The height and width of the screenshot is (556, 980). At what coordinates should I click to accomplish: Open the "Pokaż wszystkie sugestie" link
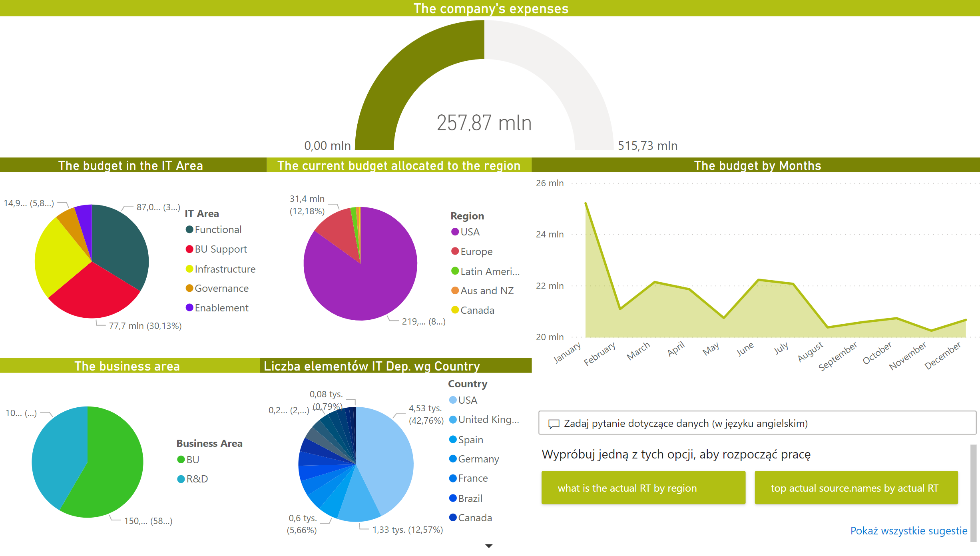[x=908, y=531]
